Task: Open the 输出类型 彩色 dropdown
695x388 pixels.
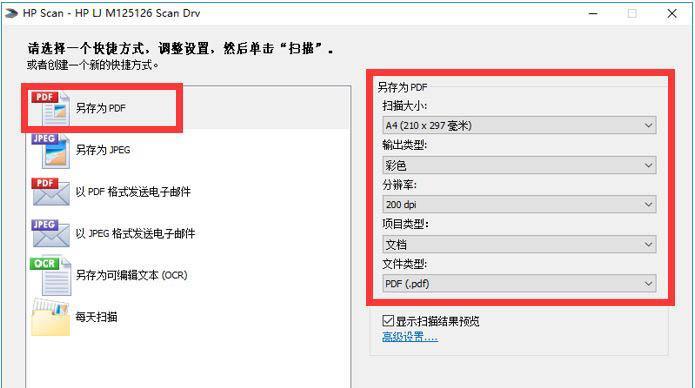Action: coord(519,165)
